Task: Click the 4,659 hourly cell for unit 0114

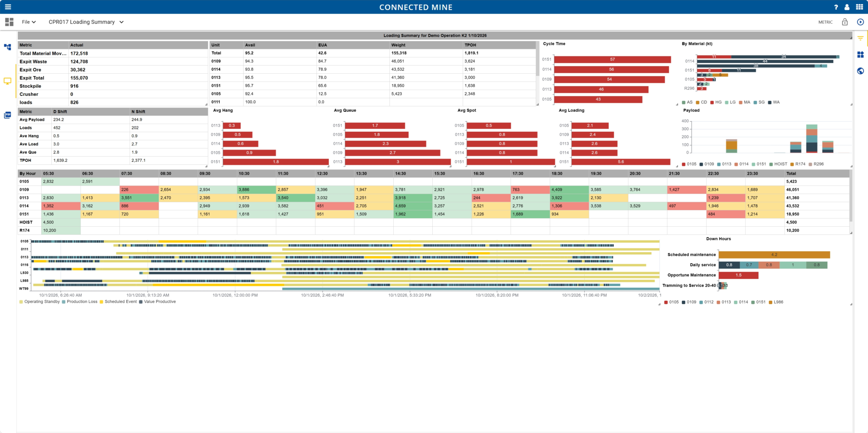Action: coord(413,206)
